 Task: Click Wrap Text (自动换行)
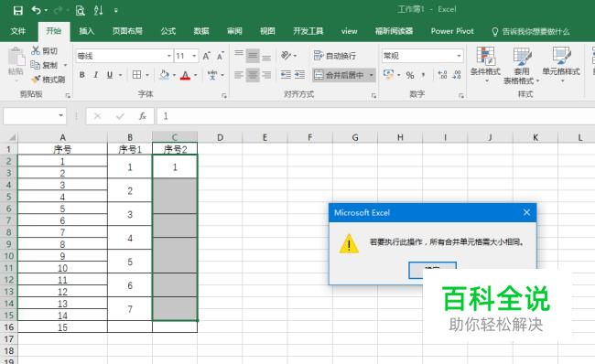point(335,56)
